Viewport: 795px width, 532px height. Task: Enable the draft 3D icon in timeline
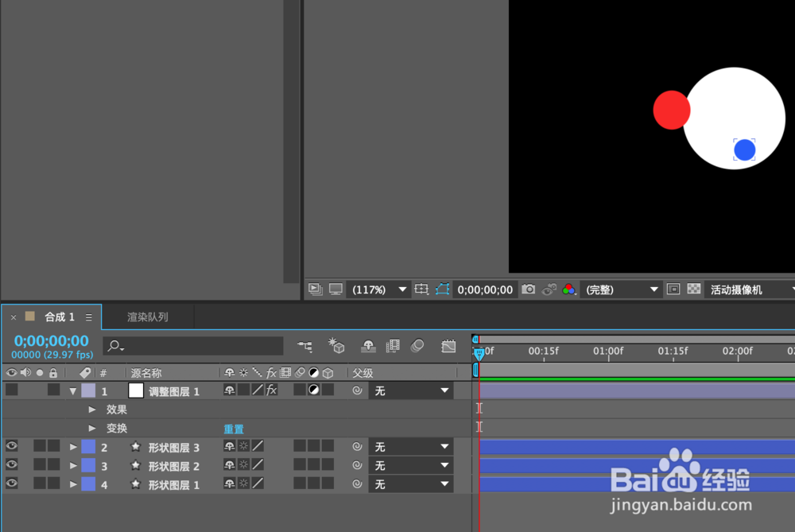tap(336, 346)
